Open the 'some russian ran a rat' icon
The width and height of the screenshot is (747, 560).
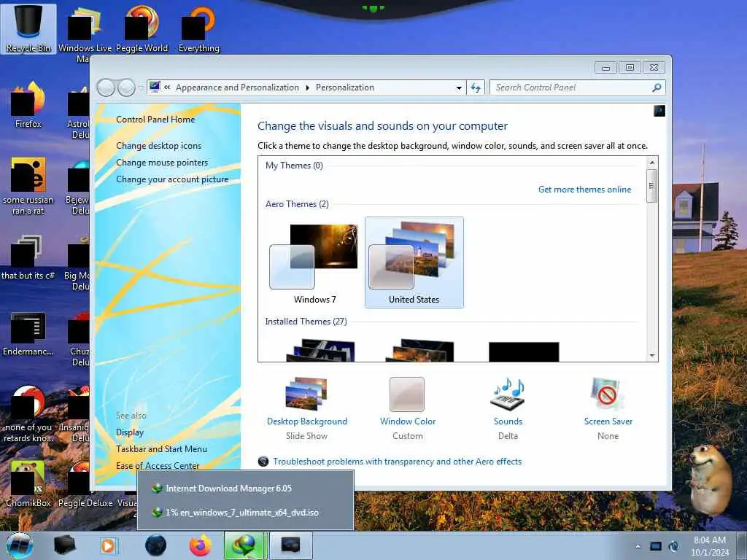point(28,186)
